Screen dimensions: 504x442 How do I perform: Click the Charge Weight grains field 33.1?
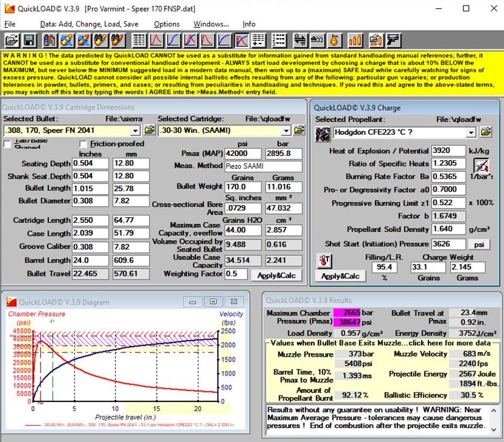[x=428, y=267]
